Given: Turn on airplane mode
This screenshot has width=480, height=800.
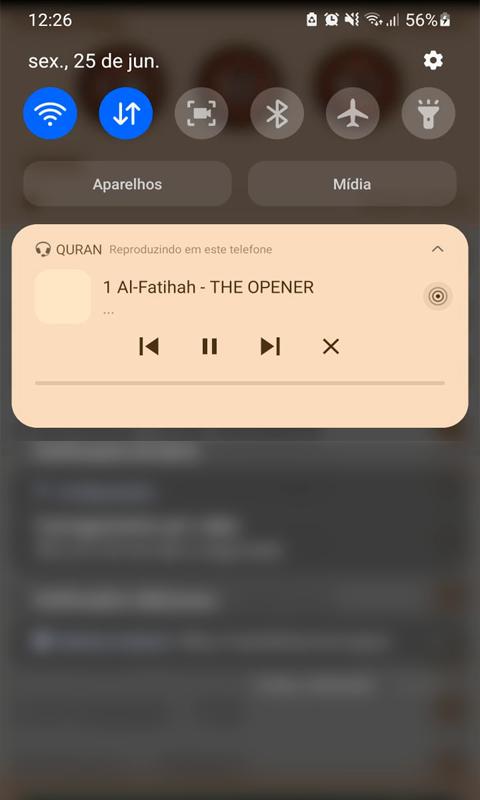Looking at the screenshot, I should coord(352,113).
